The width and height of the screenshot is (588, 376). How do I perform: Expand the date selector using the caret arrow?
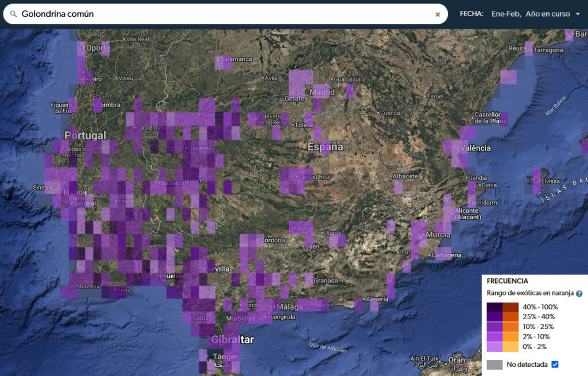point(578,14)
